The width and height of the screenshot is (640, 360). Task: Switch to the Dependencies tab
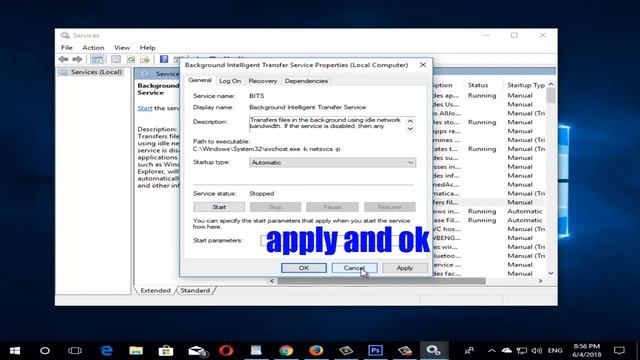[306, 81]
